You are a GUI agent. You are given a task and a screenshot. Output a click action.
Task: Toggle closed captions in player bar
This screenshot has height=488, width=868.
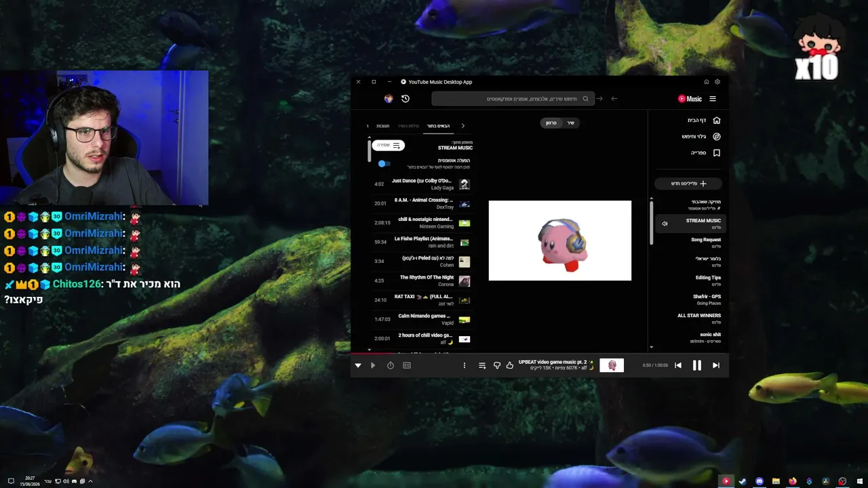[x=407, y=365]
